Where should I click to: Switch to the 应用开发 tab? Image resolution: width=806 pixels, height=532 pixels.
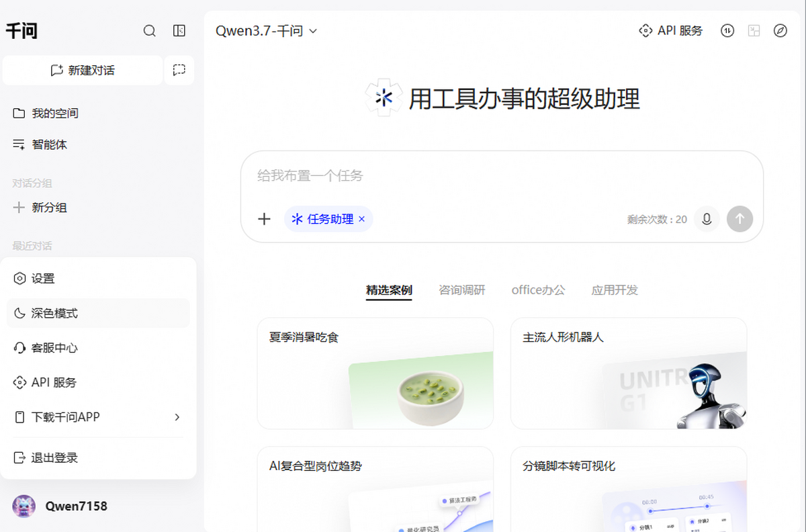point(615,290)
